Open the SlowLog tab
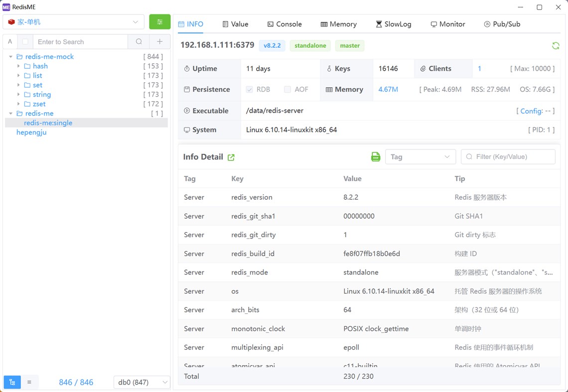 [394, 24]
